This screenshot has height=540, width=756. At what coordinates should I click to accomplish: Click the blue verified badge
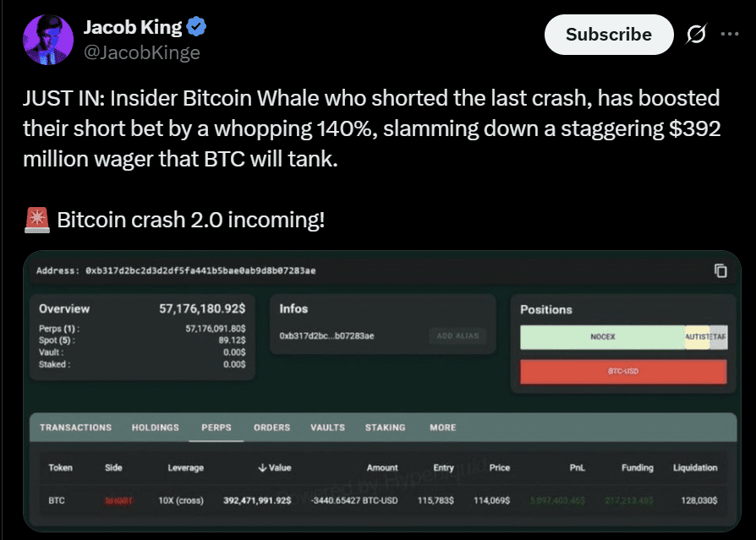[x=197, y=27]
